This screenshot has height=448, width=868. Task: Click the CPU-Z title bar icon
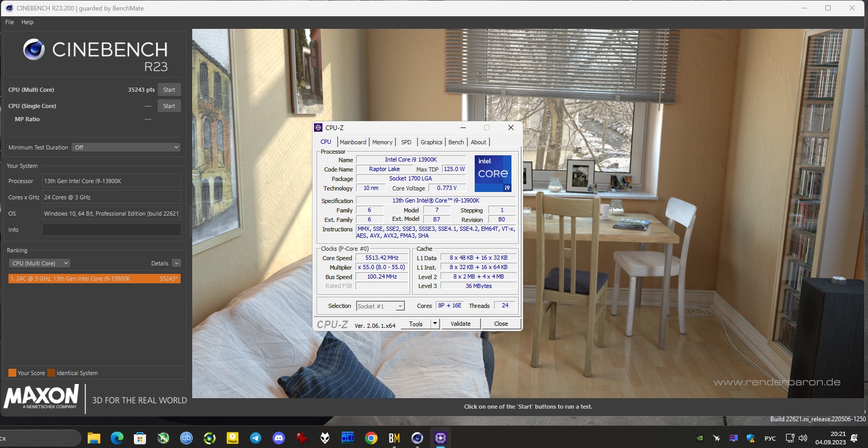318,127
